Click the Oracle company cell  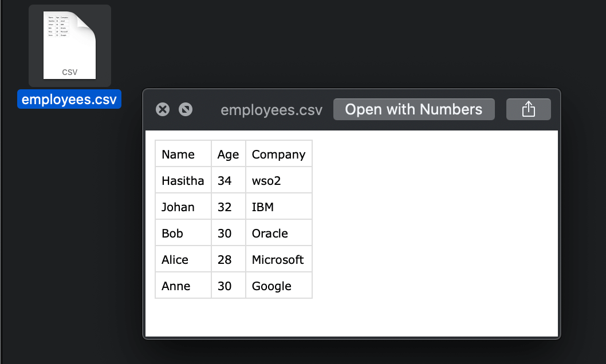278,233
